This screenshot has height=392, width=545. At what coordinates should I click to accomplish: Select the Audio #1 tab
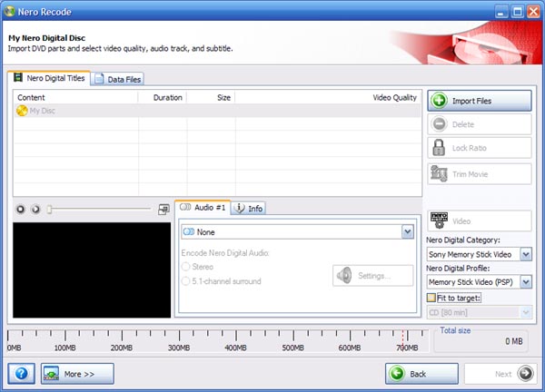point(203,208)
